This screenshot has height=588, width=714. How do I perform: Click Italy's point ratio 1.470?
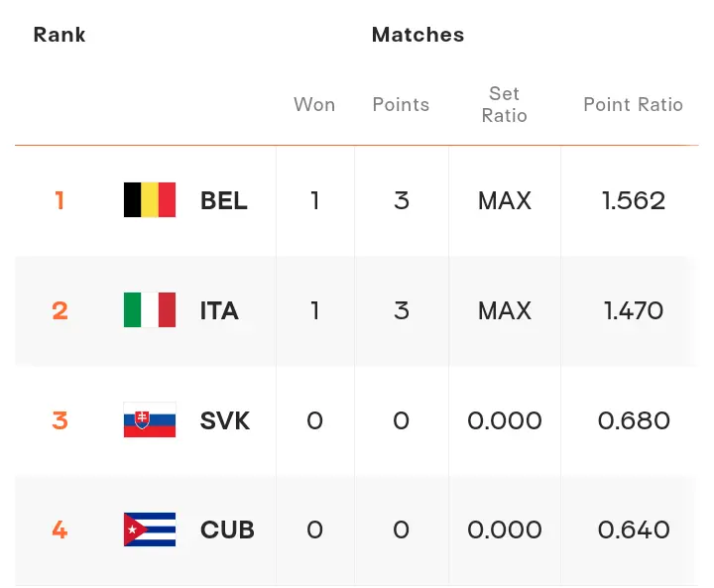pos(634,310)
